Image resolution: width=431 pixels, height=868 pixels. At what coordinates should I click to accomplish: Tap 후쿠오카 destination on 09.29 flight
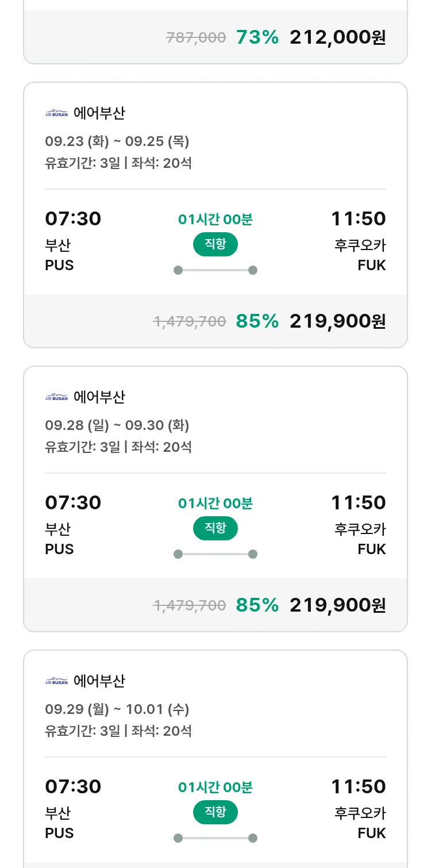pos(360,813)
